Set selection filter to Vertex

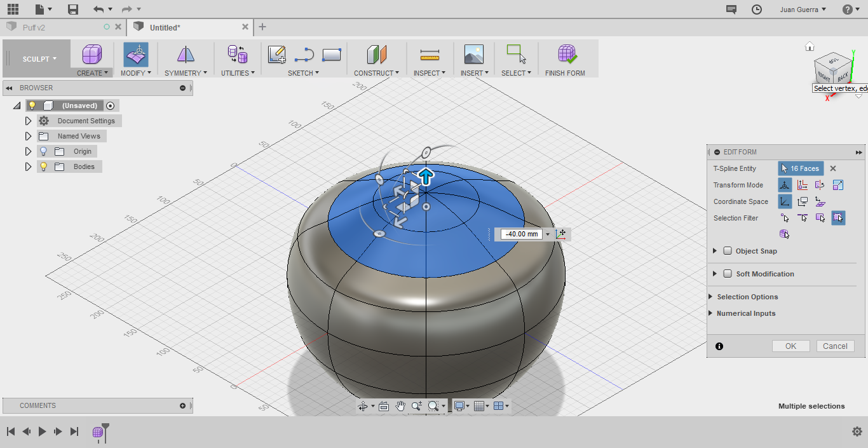785,218
